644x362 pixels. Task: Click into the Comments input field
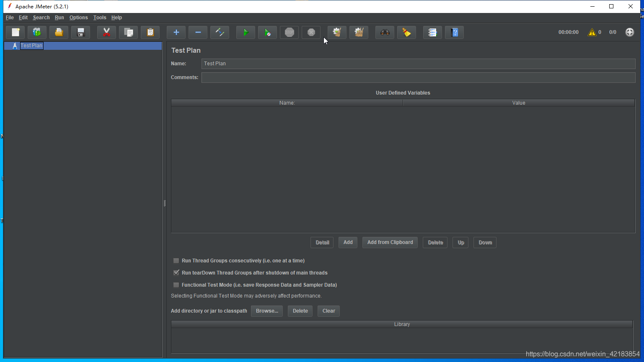point(418,77)
